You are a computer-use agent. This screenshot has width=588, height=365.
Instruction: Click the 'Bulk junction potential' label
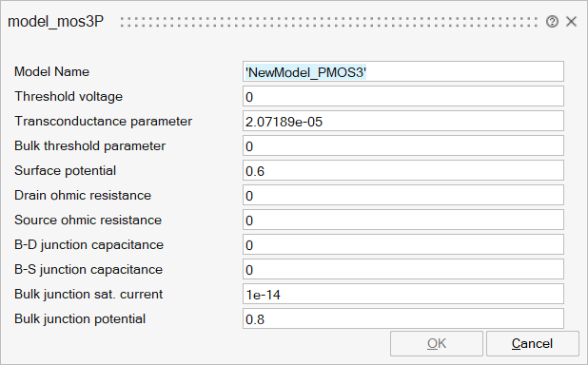(80, 319)
